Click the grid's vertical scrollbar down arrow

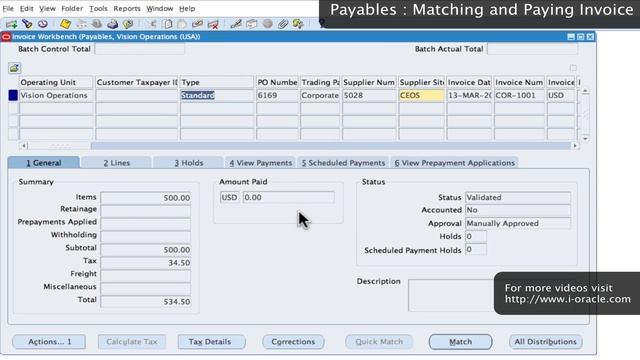[585, 139]
